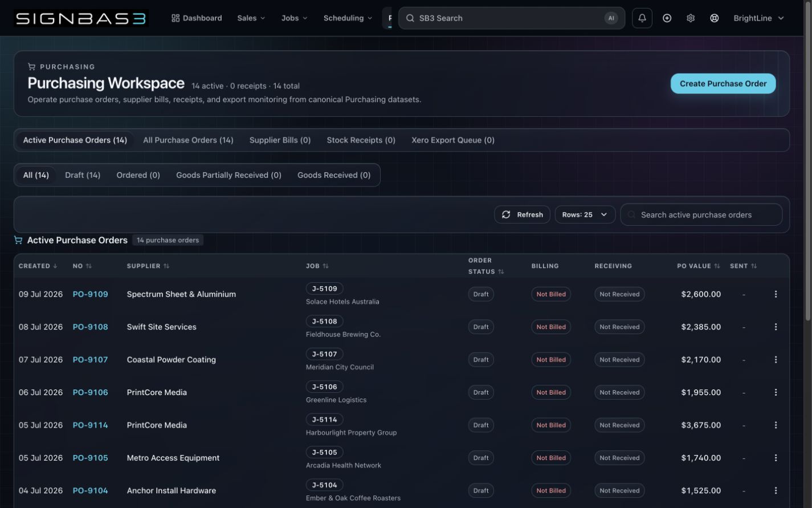
Task: Focus the Search active purchase orders field
Action: click(701, 215)
